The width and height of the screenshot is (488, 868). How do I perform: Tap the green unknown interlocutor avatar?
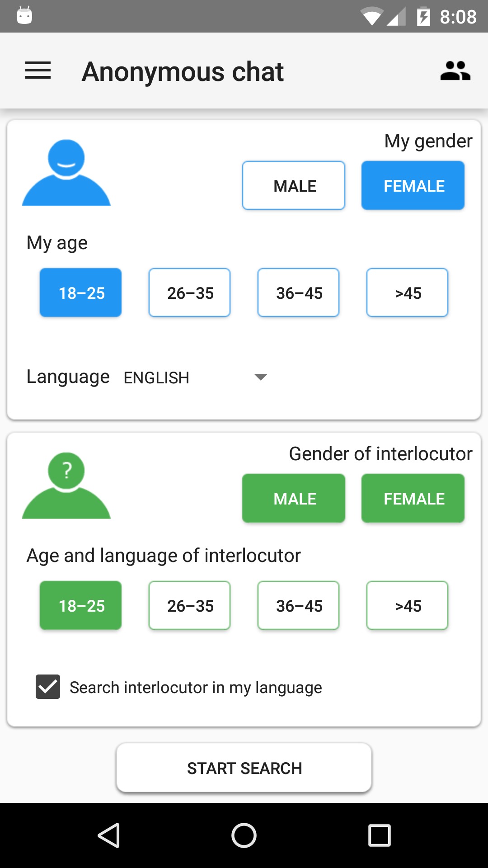click(66, 486)
